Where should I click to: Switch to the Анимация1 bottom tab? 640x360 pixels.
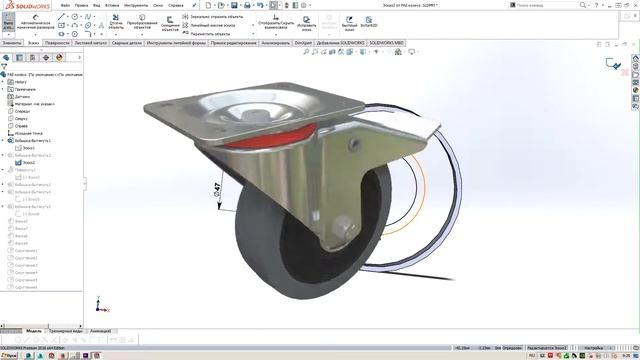tap(100, 331)
